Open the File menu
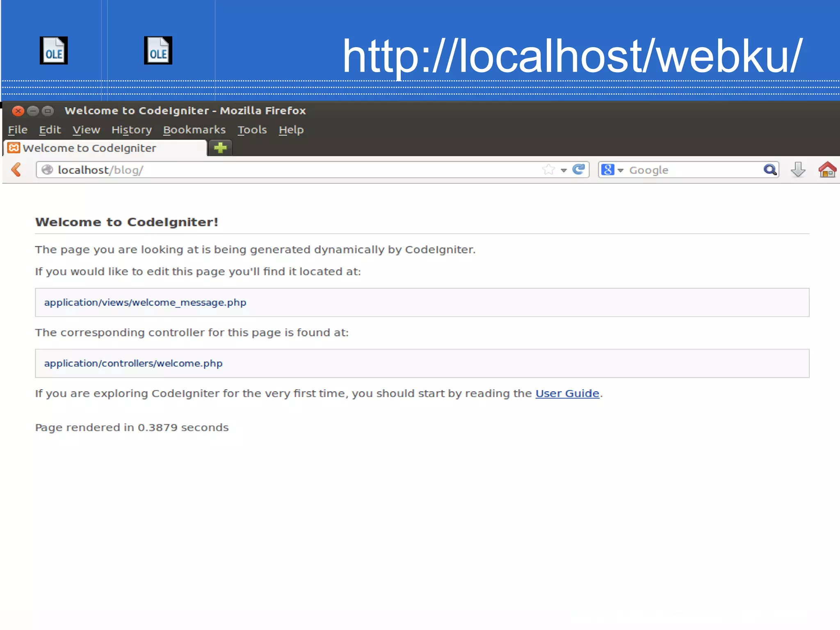Viewport: 840px width, 630px height. 18,130
